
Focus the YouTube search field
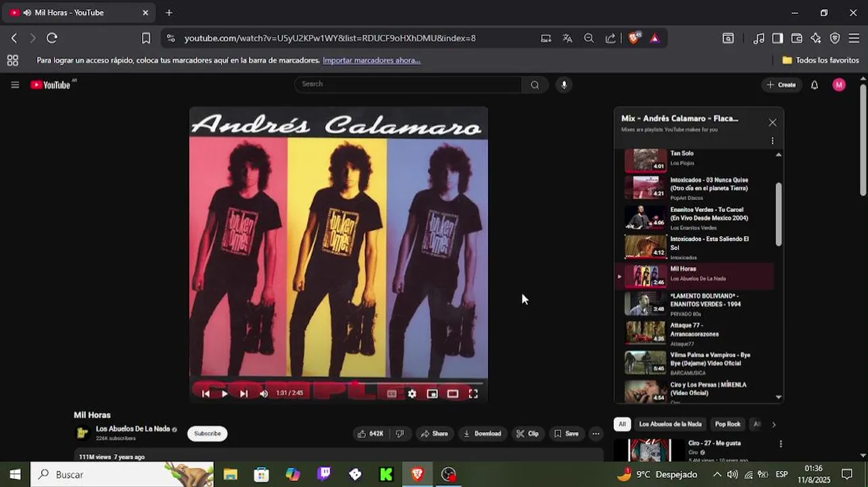pyautogui.click(x=408, y=85)
